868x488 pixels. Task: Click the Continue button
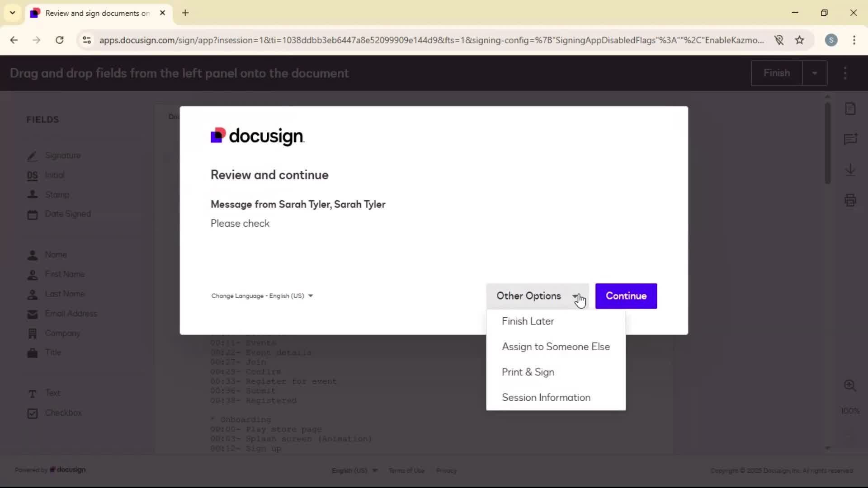(626, 296)
